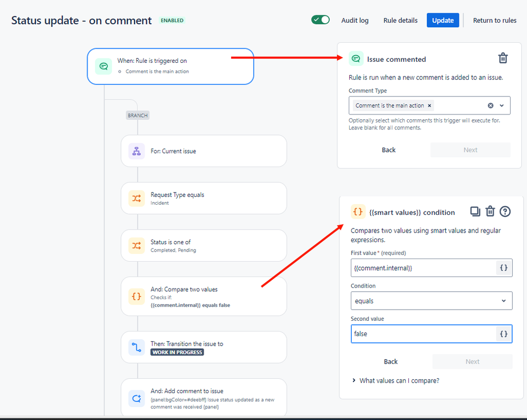Click Next in Issue commented panel
527x420 pixels.
[x=470, y=150]
